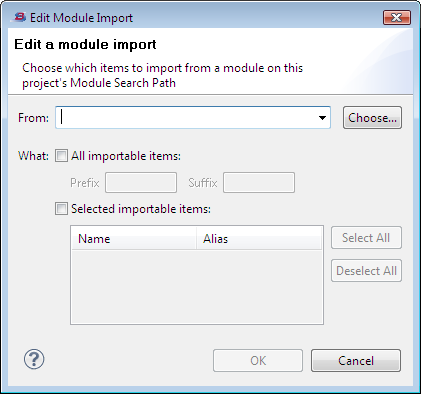421x394 pixels.
Task: Click the OK button
Action: 258,360
